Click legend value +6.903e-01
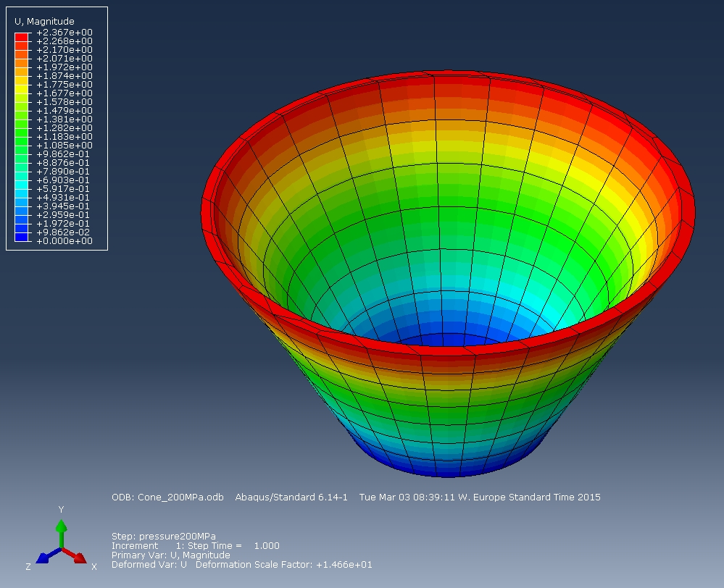This screenshot has width=724, height=588. 63,180
